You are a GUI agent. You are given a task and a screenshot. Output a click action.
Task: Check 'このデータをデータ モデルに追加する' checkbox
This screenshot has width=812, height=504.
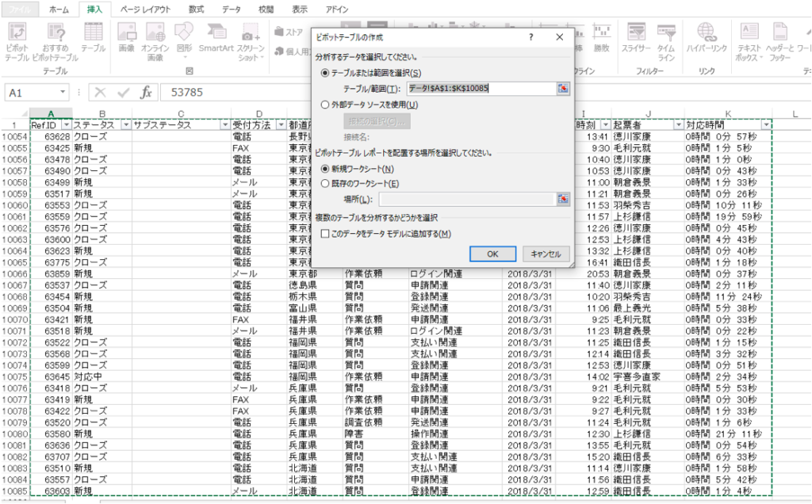pos(325,234)
